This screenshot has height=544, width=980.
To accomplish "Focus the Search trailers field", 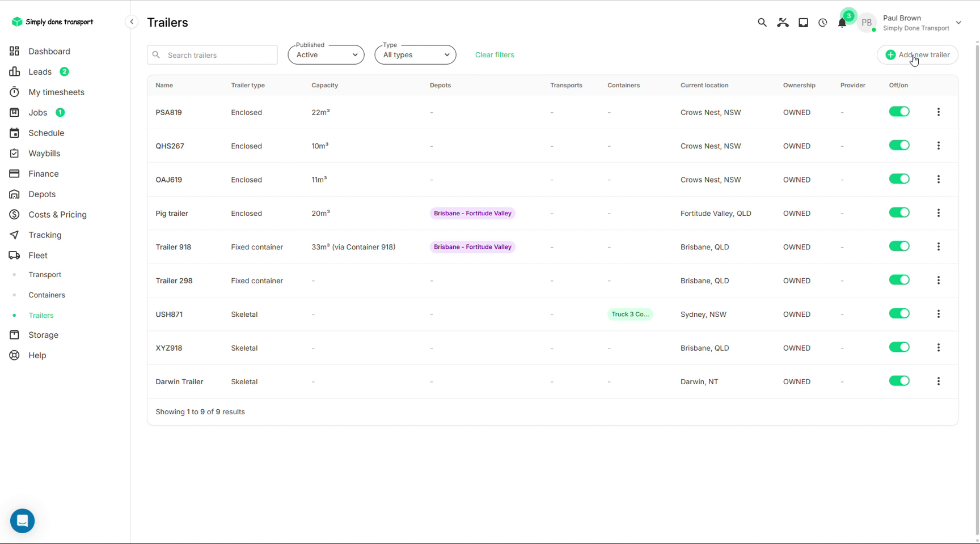I will (x=212, y=55).
